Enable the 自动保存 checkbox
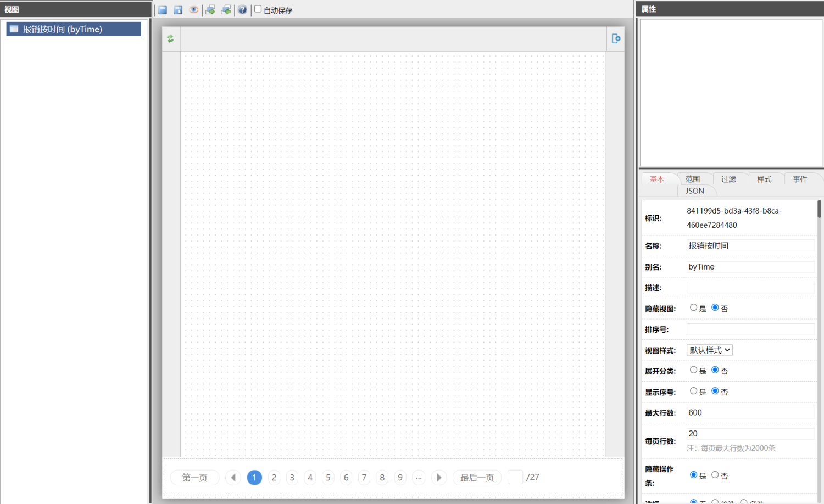Image resolution: width=824 pixels, height=504 pixels. tap(258, 9)
